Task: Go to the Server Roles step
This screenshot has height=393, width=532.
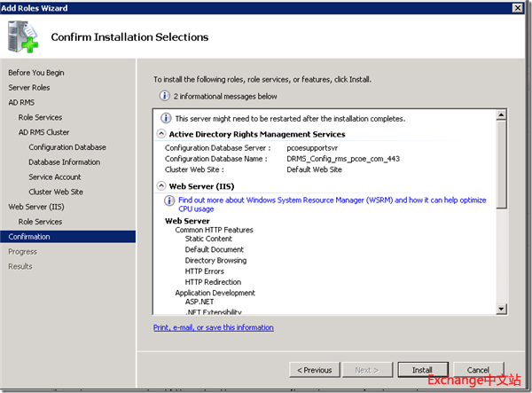Action: coord(29,87)
